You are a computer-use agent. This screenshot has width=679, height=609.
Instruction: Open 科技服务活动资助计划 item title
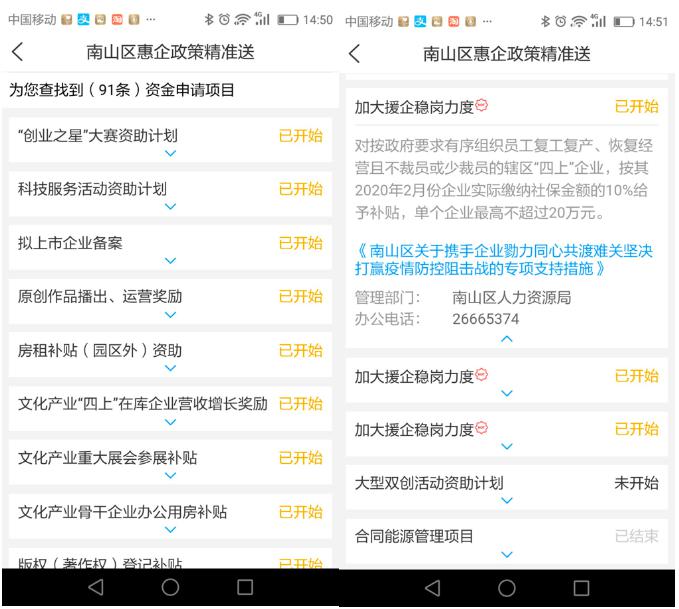click(x=92, y=189)
